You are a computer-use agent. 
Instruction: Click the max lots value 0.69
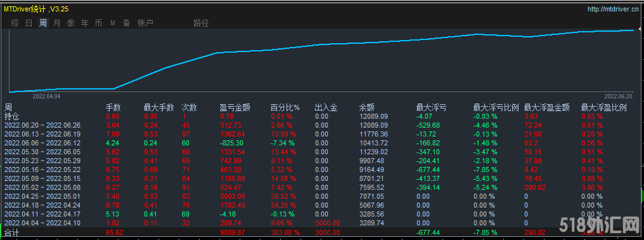click(151, 170)
